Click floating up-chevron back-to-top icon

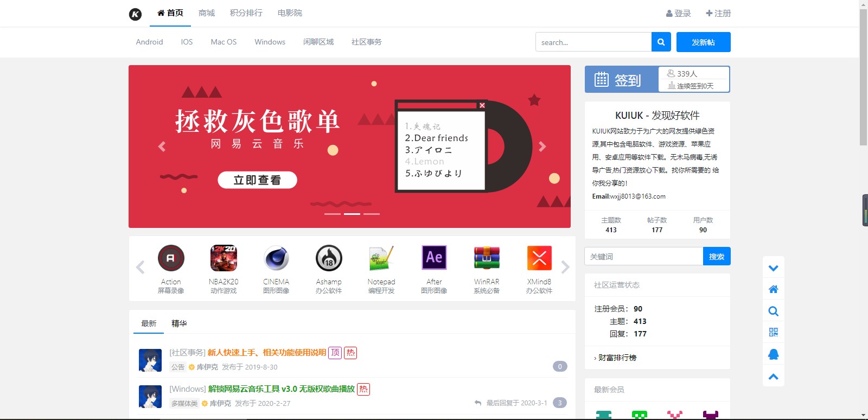(x=774, y=377)
